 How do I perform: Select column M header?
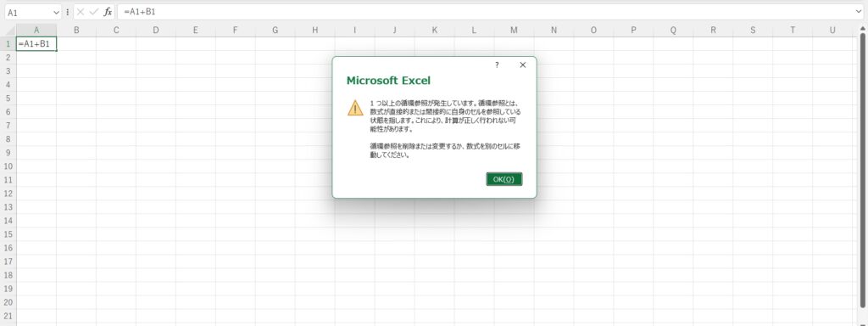[514, 31]
